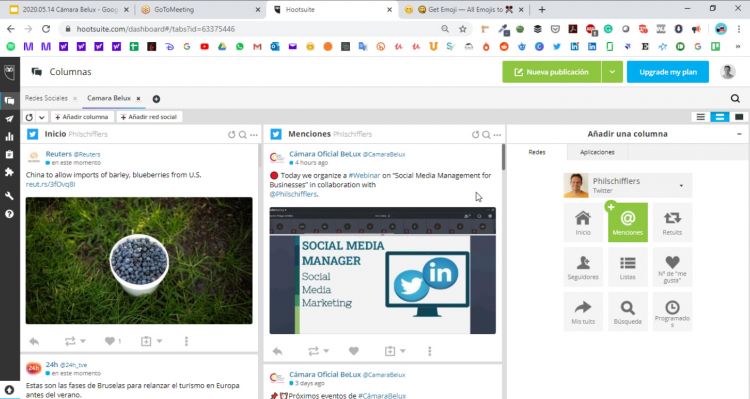This screenshot has width=750, height=399.
Task: Add Inicio home stream tile
Action: click(x=583, y=222)
